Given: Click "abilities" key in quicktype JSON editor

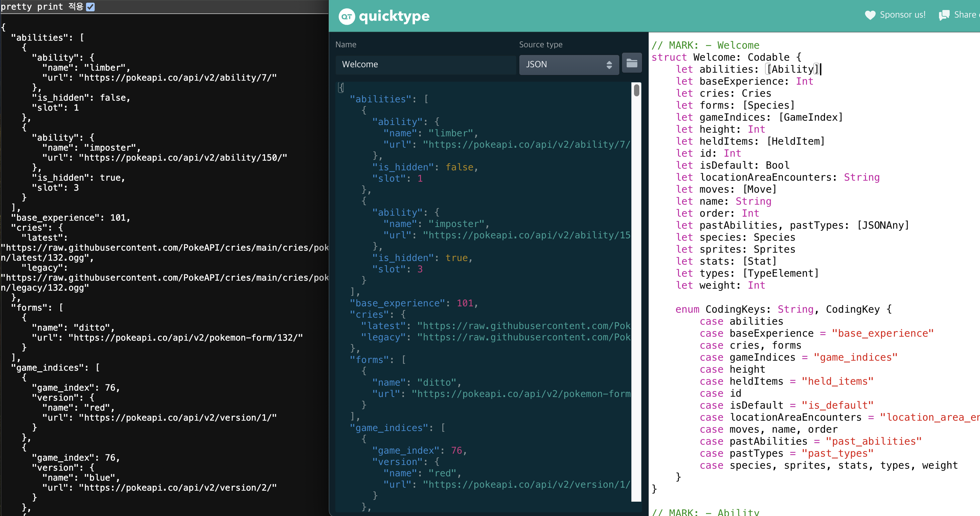Looking at the screenshot, I should (x=380, y=99).
